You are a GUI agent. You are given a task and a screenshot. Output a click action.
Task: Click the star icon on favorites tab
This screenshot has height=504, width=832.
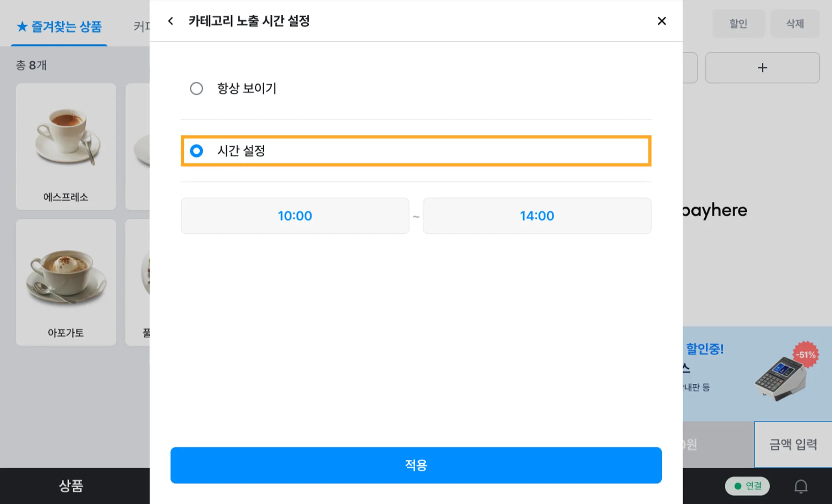[x=22, y=27]
